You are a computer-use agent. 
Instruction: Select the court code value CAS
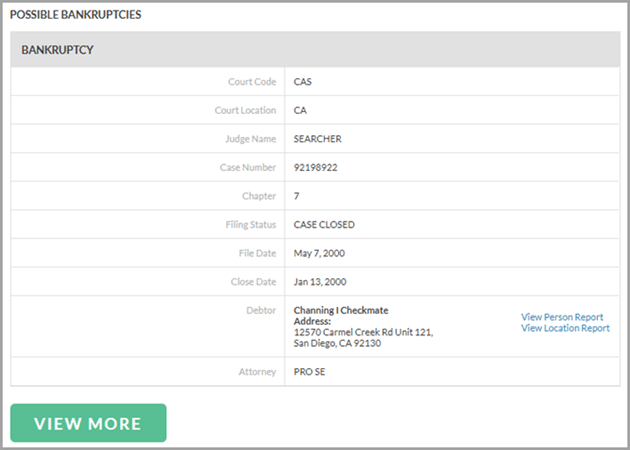click(x=303, y=82)
